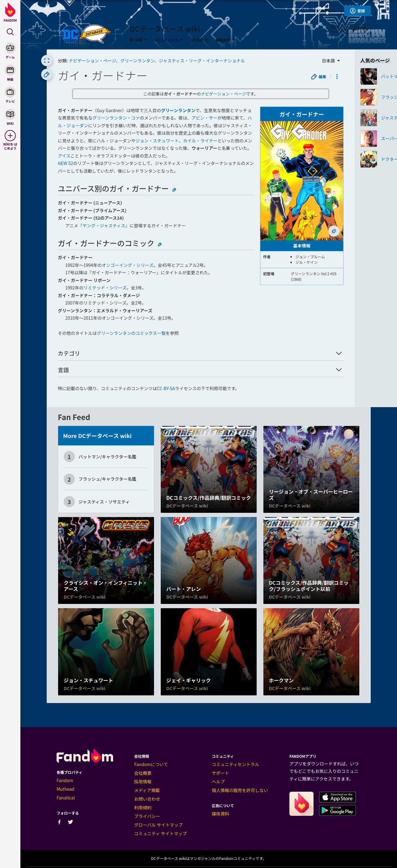397x868 pixels.
Task: Open the リージョン・オブ・スーパーヒーローズ feed card
Action: pyautogui.click(x=311, y=469)
